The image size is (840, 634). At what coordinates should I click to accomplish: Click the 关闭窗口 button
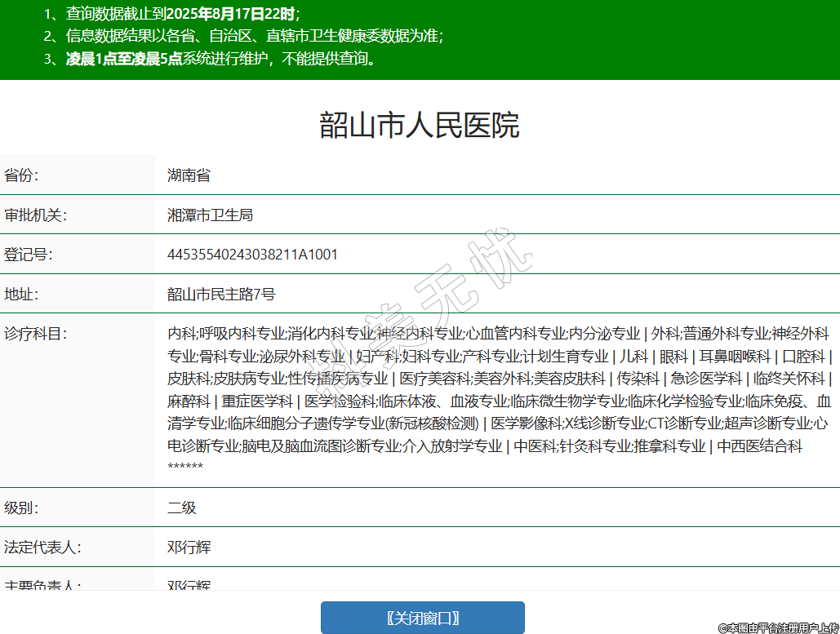click(x=422, y=618)
